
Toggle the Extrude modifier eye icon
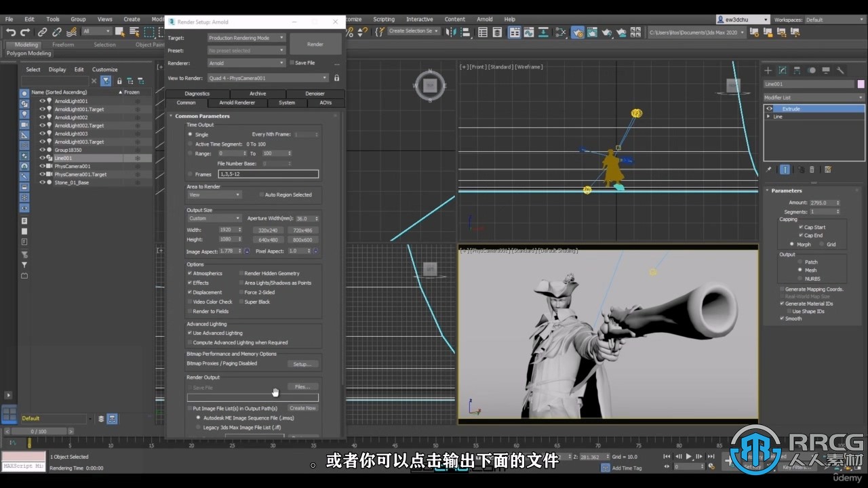[x=770, y=108]
